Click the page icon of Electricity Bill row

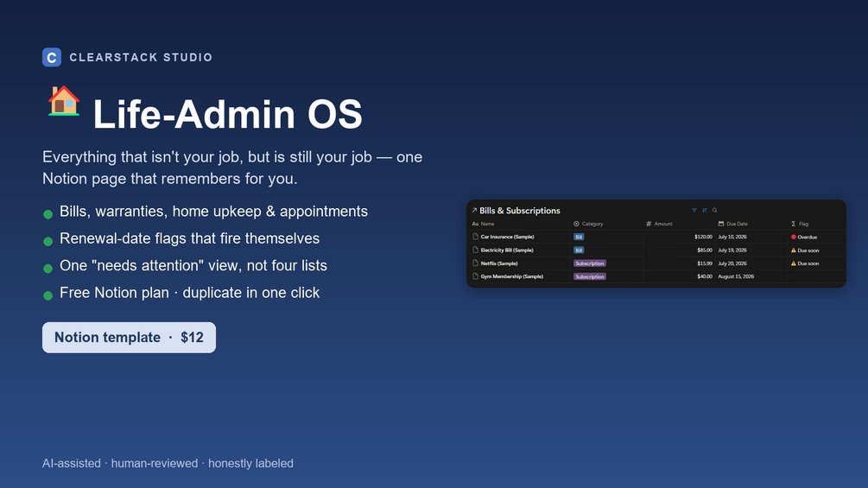click(475, 250)
